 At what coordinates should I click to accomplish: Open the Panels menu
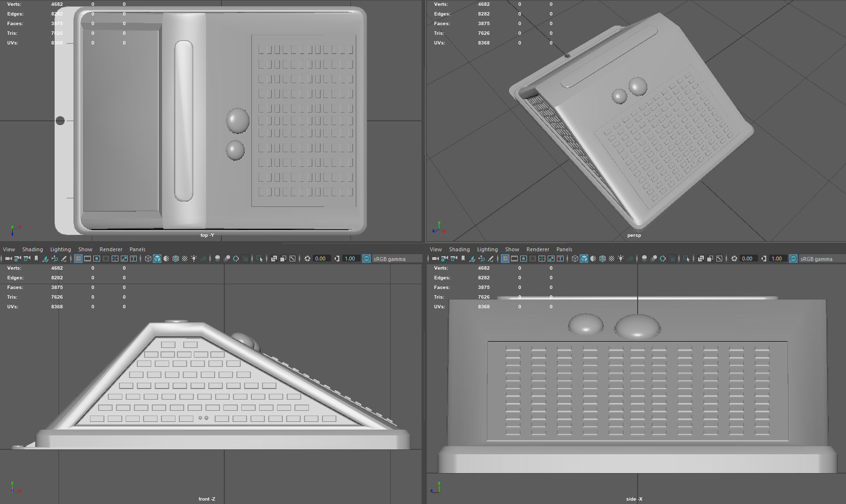(x=137, y=249)
